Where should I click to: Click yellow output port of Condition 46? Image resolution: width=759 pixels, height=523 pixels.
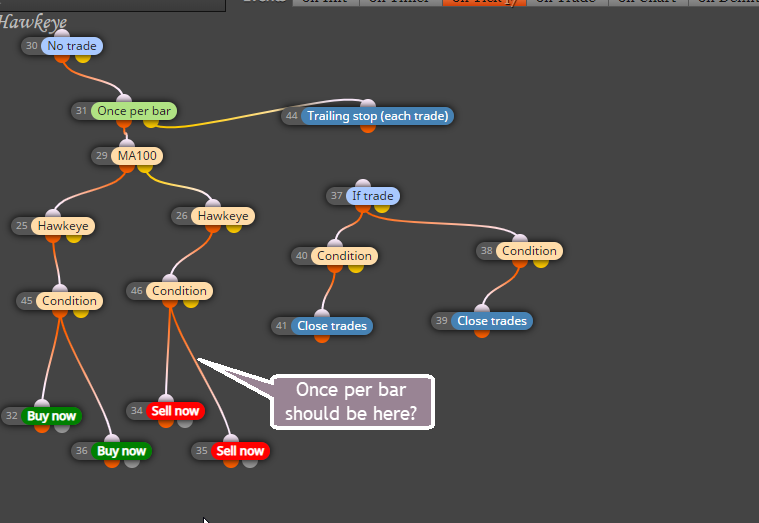(x=191, y=303)
